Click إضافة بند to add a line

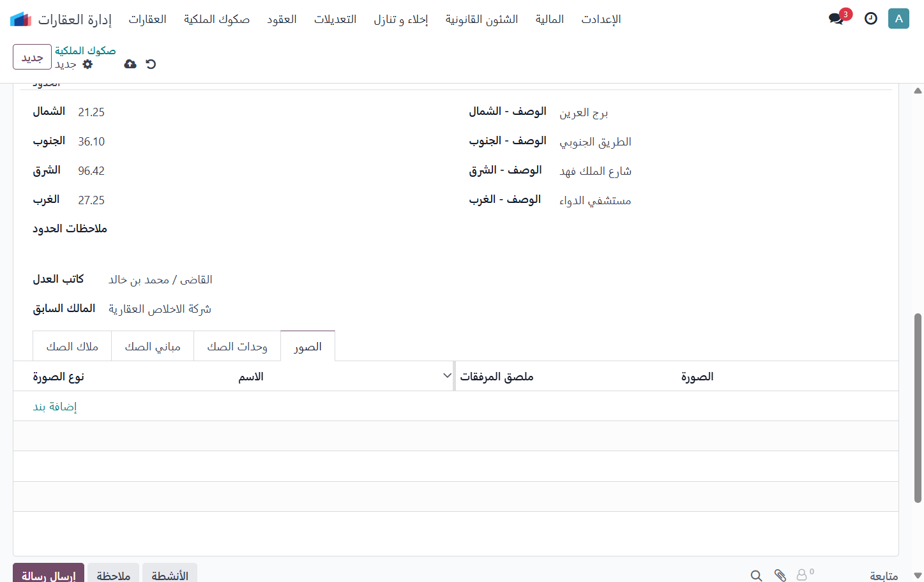(x=55, y=407)
